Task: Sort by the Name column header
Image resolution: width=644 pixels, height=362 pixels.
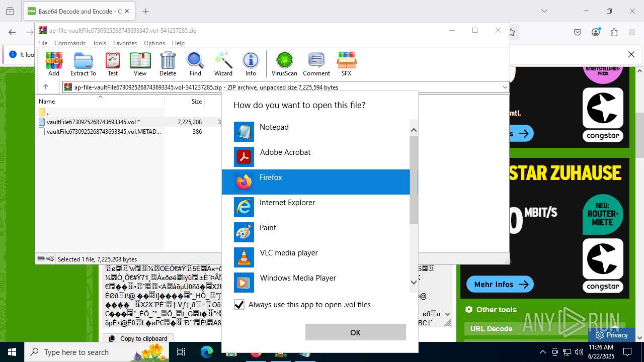Action: pos(101,101)
